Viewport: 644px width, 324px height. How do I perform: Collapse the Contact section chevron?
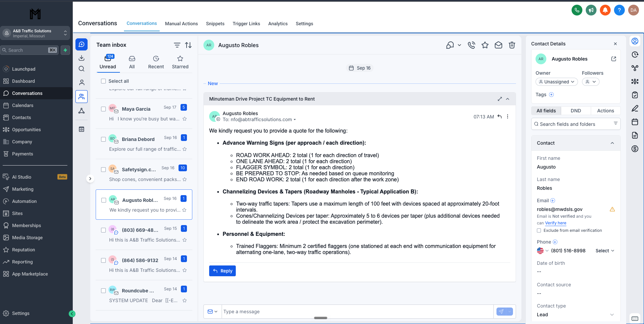[612, 143]
